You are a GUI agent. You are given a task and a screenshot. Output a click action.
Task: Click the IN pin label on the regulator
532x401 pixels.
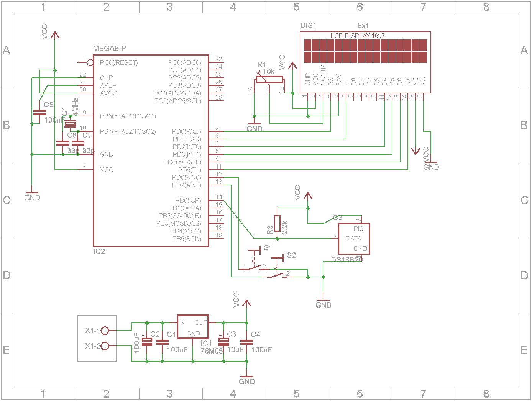click(182, 322)
